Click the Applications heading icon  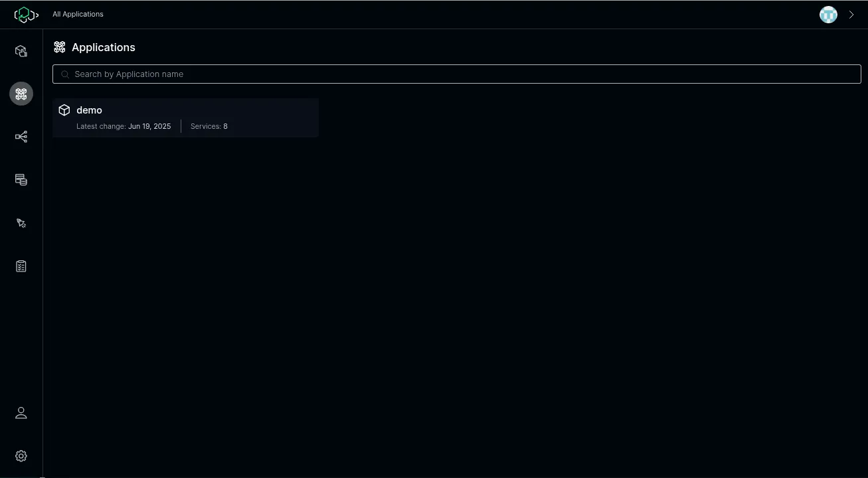(60, 47)
